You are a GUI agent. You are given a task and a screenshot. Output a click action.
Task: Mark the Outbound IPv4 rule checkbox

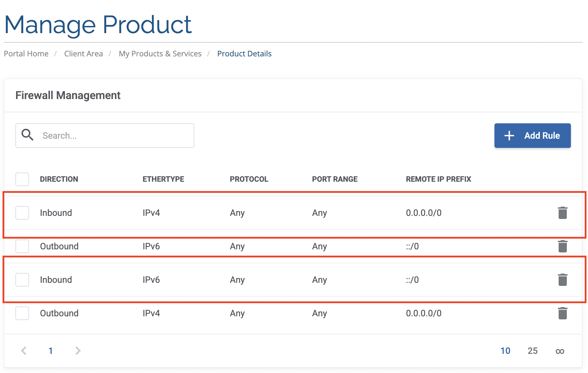tap(22, 313)
